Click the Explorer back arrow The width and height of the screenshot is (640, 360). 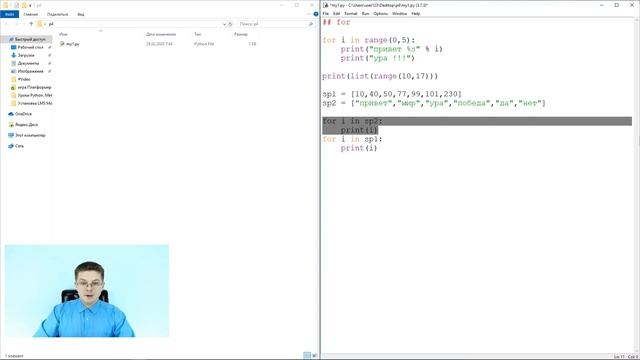[7, 24]
